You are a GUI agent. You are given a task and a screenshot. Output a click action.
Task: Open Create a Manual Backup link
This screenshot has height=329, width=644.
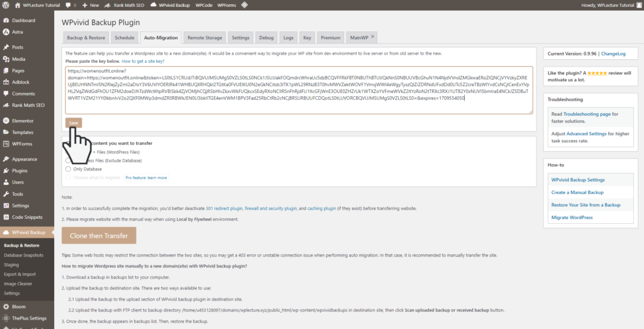coord(577,192)
